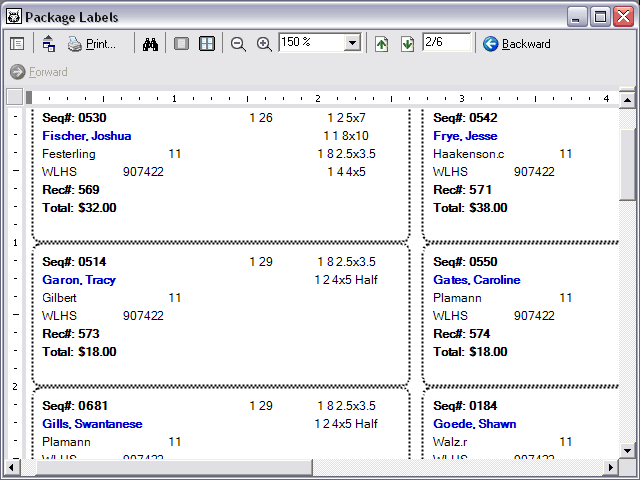Click the Package Labels window icon

(13, 16)
